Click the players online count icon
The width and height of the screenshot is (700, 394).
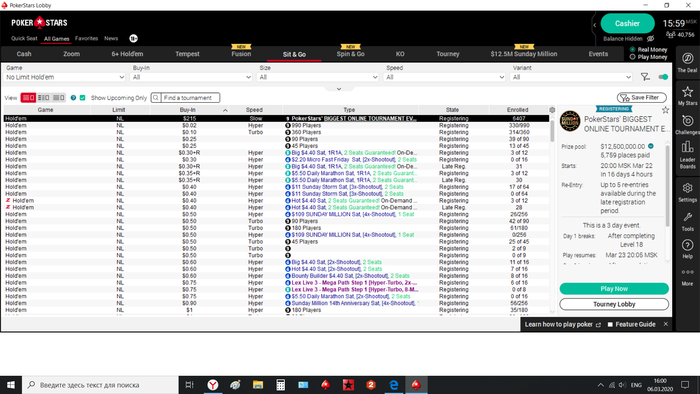coord(670,35)
